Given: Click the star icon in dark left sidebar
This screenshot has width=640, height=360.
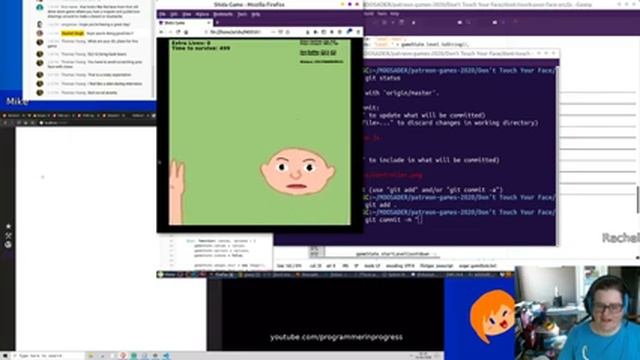Looking at the screenshot, I should [8, 226].
